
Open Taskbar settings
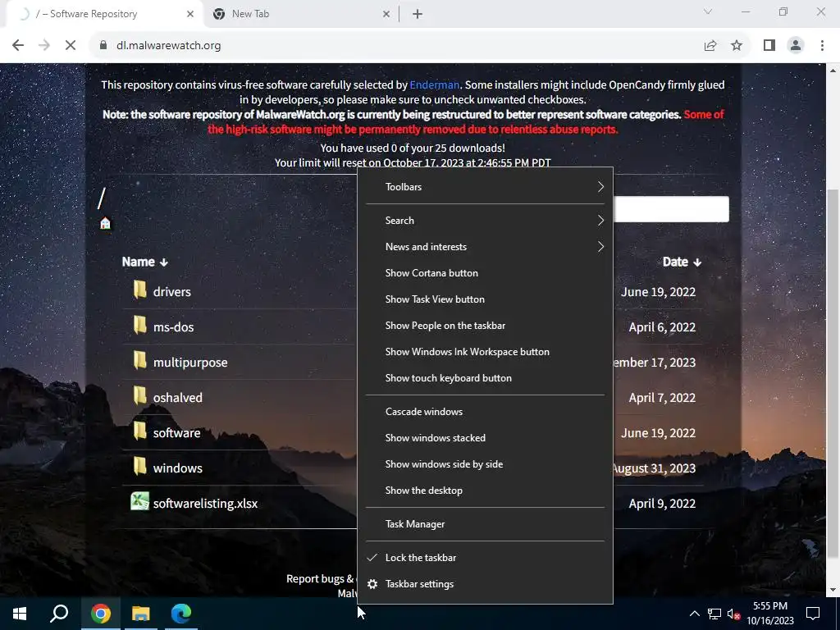[485, 584]
